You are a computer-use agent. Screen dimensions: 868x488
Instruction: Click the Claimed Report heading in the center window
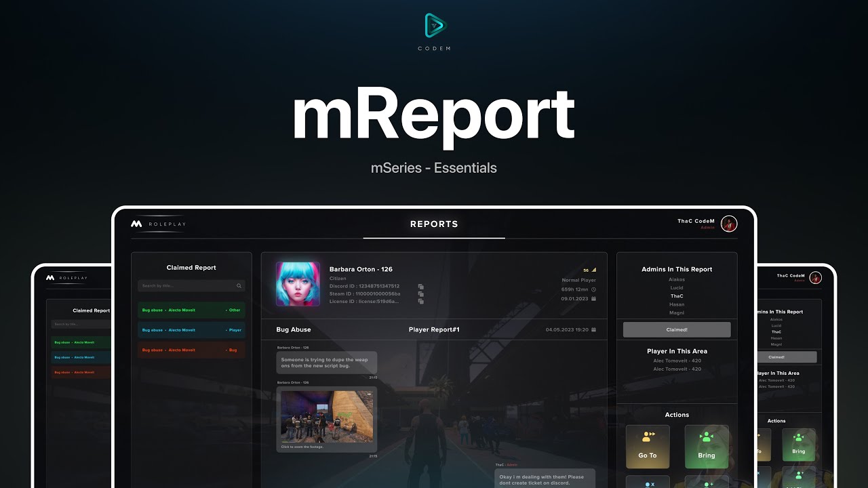[x=191, y=267]
